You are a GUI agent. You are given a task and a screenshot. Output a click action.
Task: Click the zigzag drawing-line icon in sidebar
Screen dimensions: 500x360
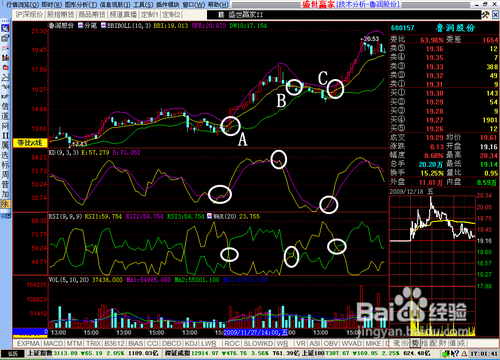(5, 77)
